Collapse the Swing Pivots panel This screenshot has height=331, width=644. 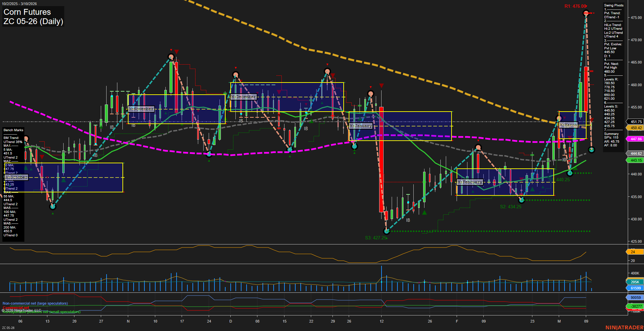pyautogui.click(x=613, y=5)
